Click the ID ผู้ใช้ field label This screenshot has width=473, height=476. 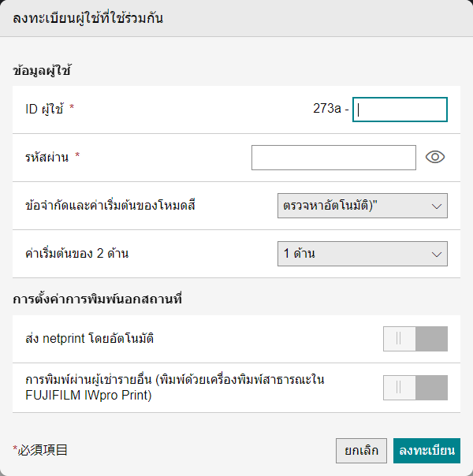coord(45,110)
